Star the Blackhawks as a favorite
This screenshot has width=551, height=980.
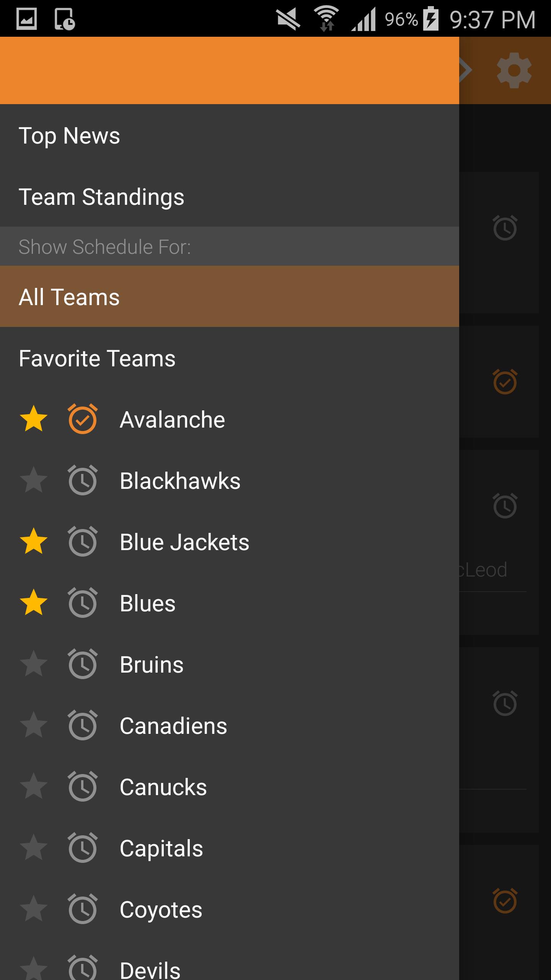tap(34, 480)
